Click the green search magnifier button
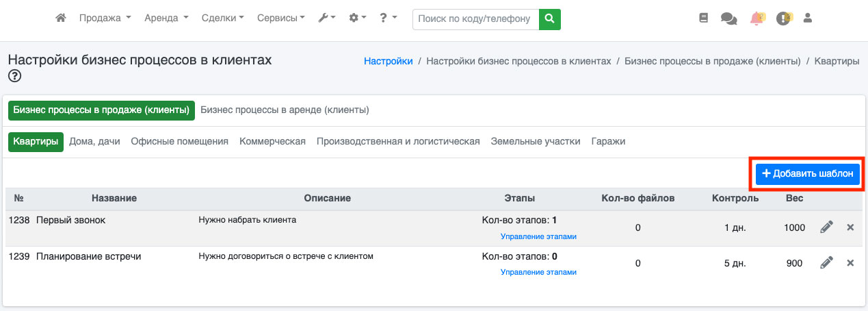 click(x=549, y=19)
